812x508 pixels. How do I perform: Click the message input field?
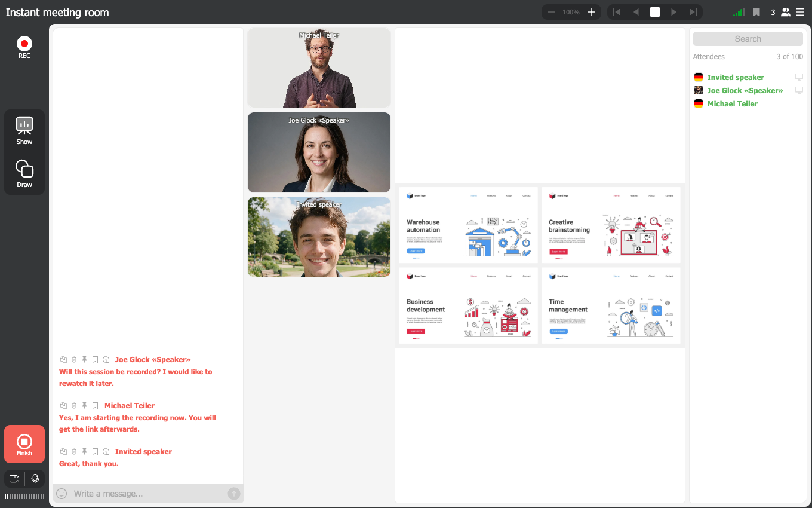coord(148,494)
